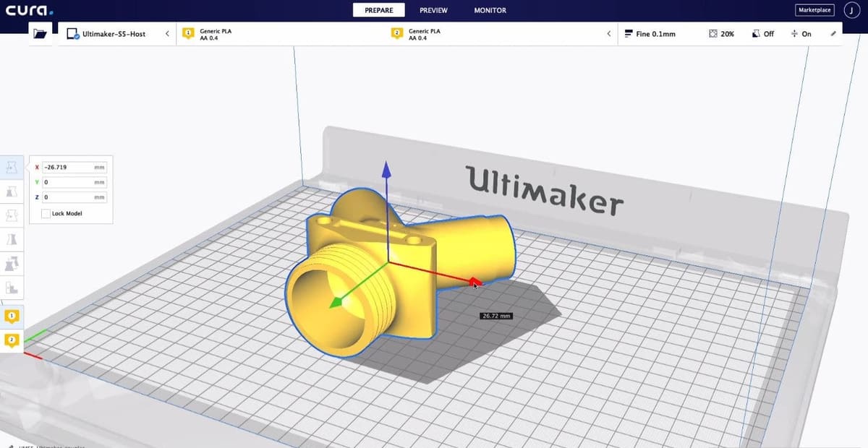Click the Ultimaker-S5-Host printer icon
Image resolution: width=868 pixels, height=448 pixels.
[72, 34]
